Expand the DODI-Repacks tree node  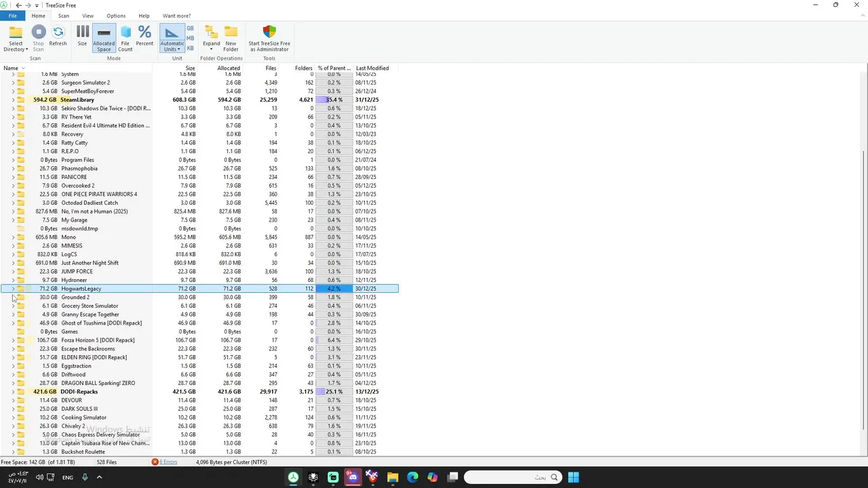(x=13, y=392)
